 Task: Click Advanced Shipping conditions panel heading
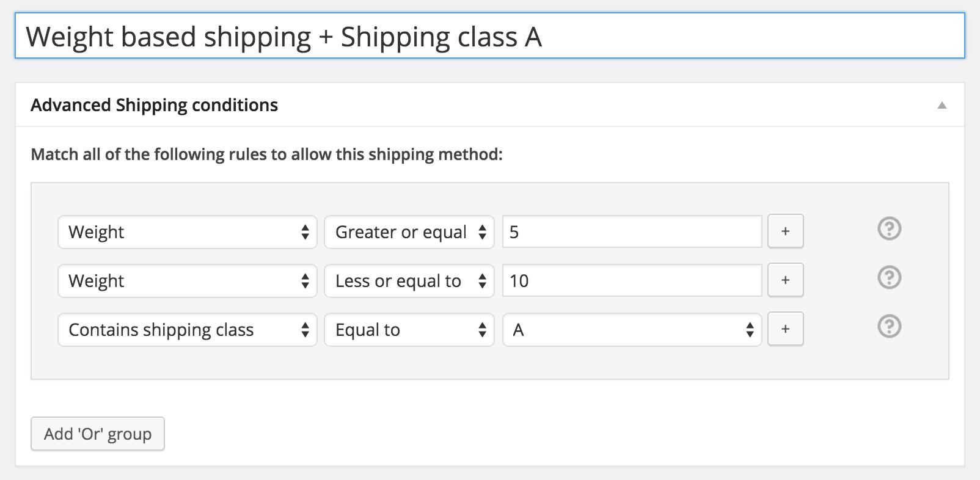pos(155,105)
